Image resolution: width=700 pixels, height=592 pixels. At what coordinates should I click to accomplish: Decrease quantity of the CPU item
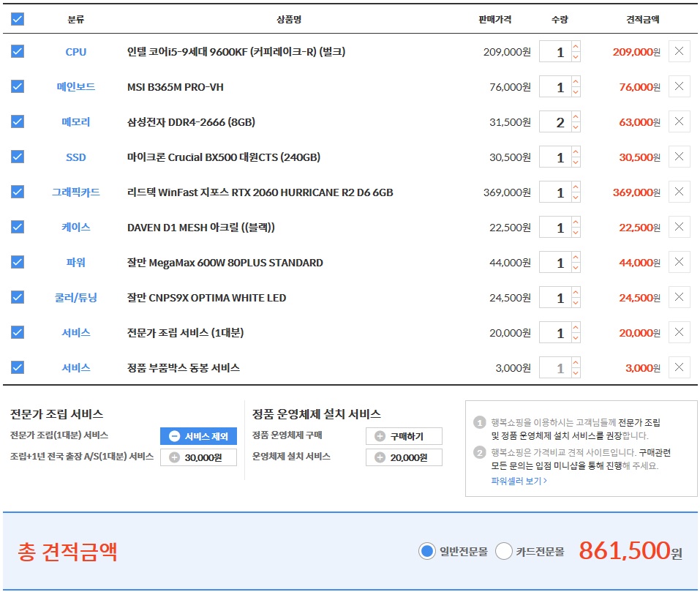[576, 56]
